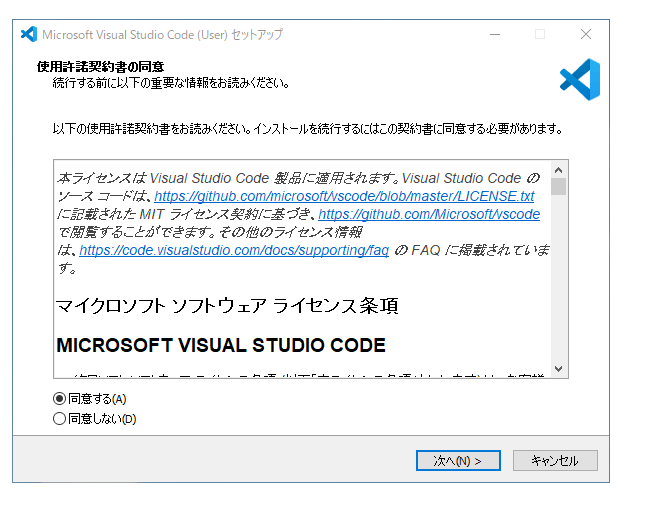
Task: Open the github.com/Microsoft/vscode link
Action: [x=429, y=214]
